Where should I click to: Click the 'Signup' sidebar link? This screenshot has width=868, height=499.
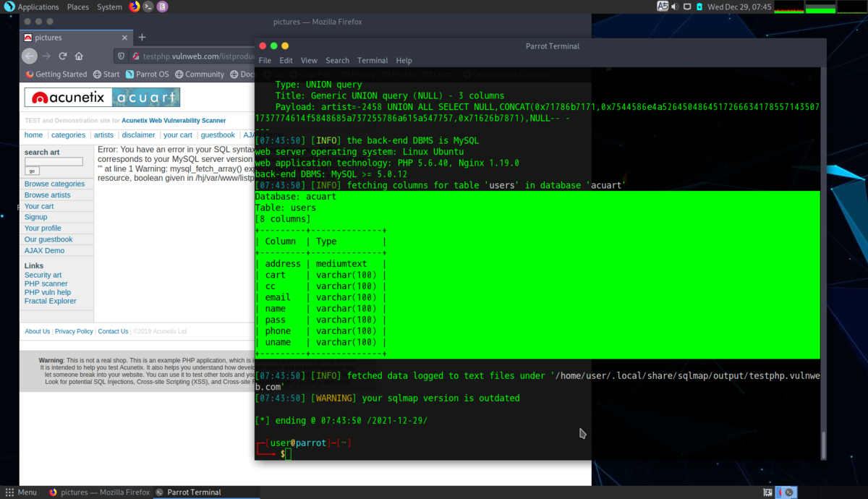[35, 217]
